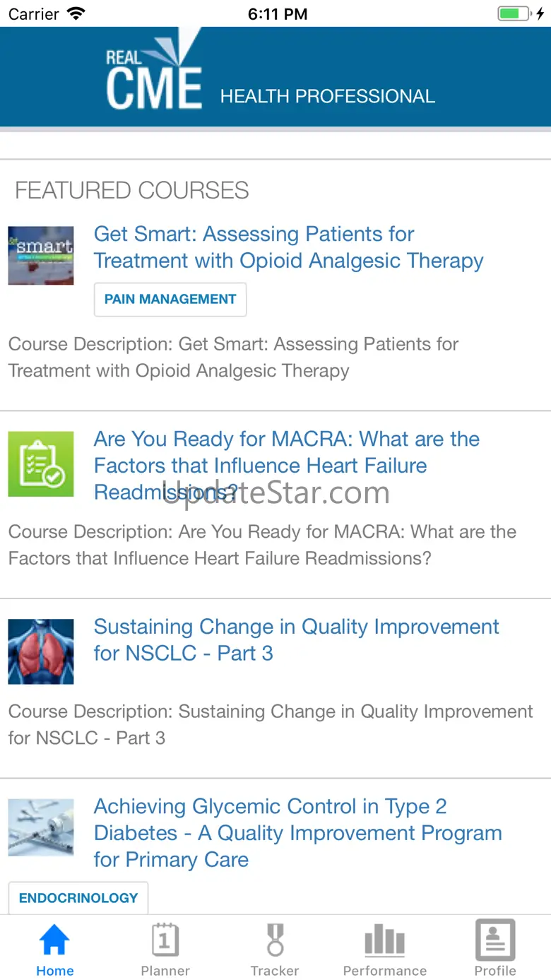Switch to the Performance tab label
The height and width of the screenshot is (980, 551).
coord(385,971)
